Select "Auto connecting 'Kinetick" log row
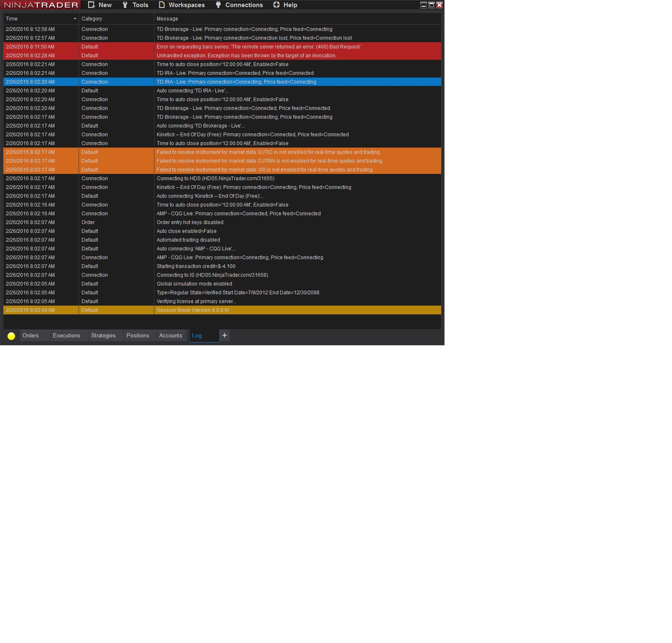The height and width of the screenshot is (643, 672). (222, 196)
